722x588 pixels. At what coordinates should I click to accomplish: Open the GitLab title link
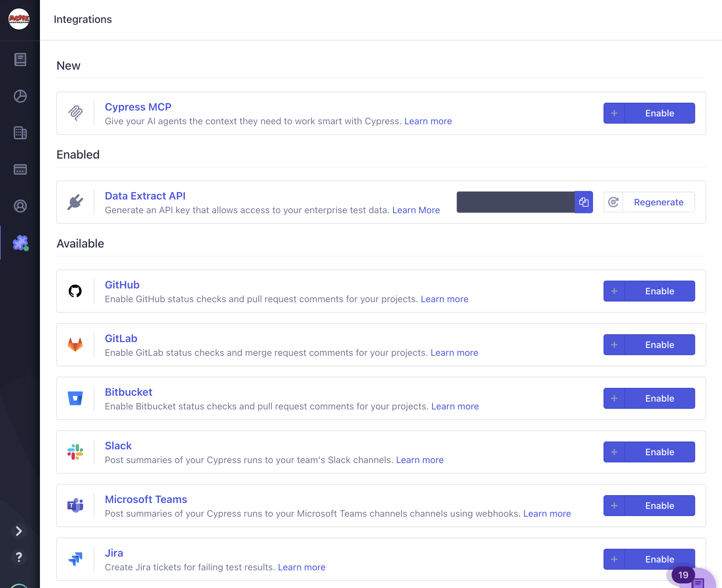click(121, 338)
